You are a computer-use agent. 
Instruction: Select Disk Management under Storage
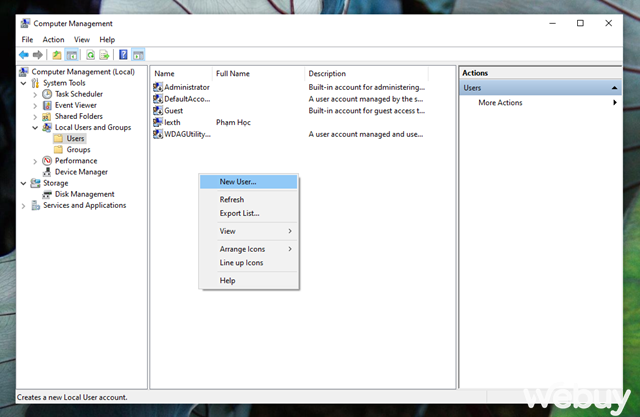click(84, 194)
